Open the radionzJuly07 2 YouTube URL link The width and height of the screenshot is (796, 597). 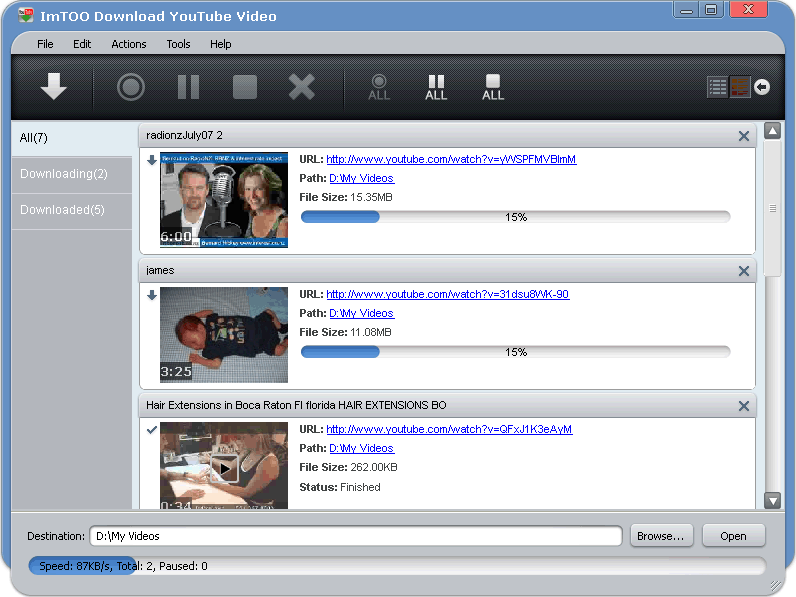click(x=451, y=159)
